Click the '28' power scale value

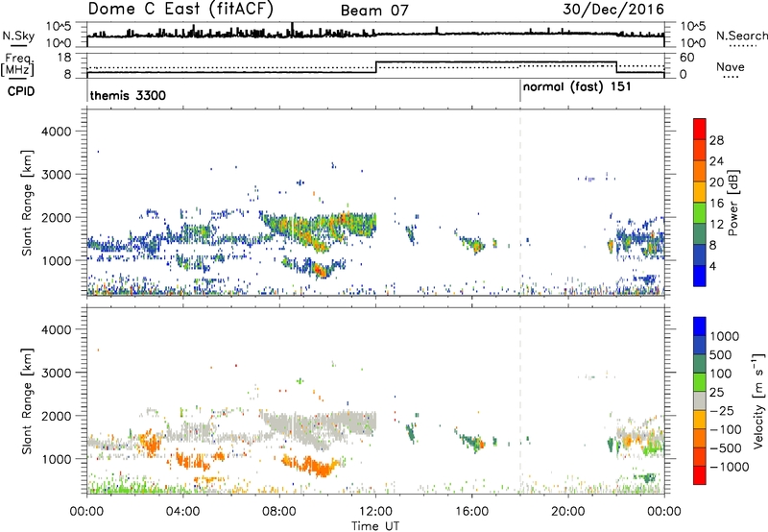click(716, 140)
